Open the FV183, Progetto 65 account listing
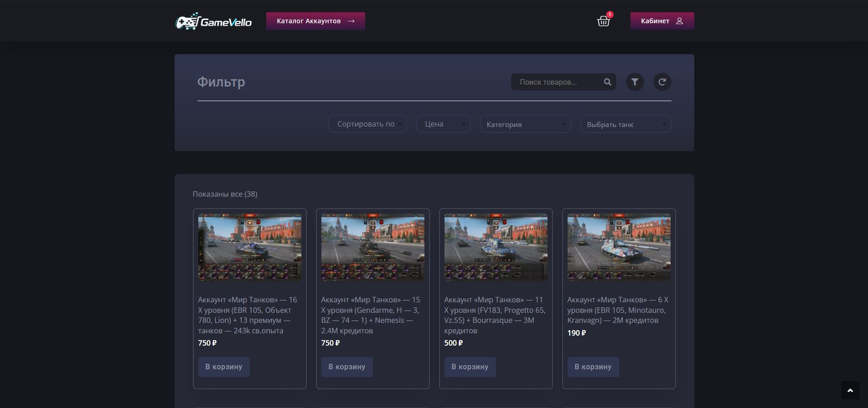The width and height of the screenshot is (868, 408). (x=495, y=315)
